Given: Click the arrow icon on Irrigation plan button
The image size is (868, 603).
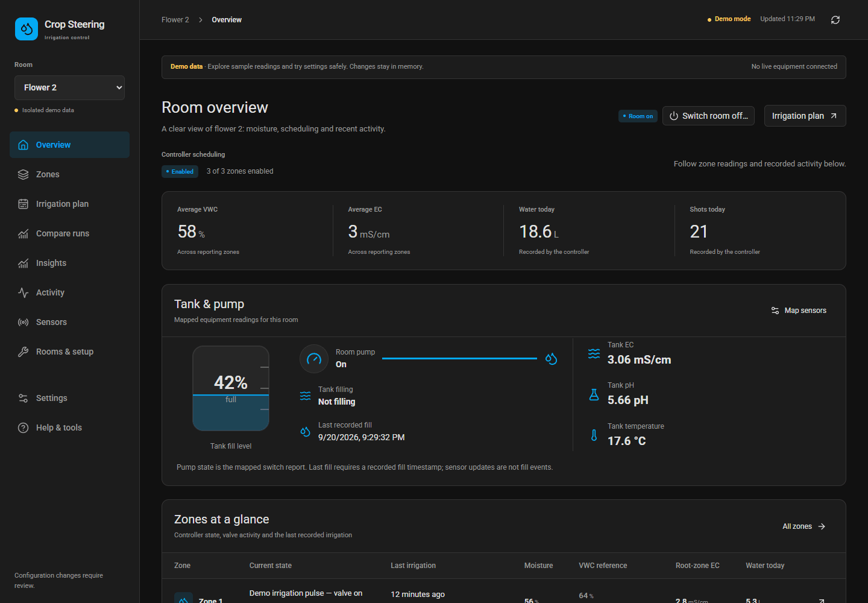Looking at the screenshot, I should point(834,116).
